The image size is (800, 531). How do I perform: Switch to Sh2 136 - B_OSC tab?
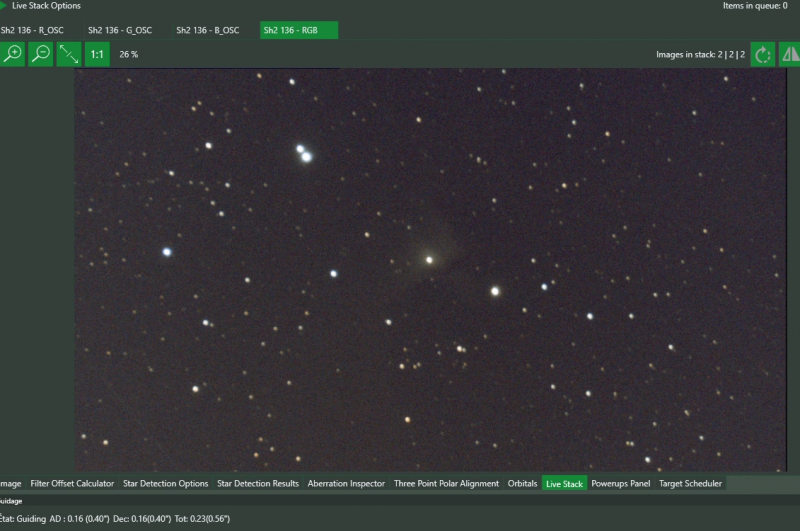208,30
